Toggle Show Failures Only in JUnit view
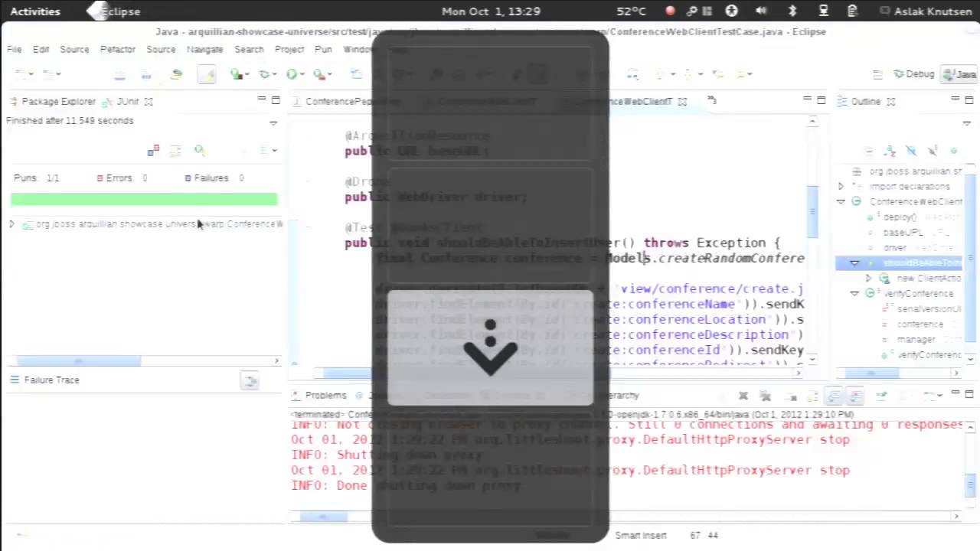Screen dimensions: 980x551 [x=153, y=151]
